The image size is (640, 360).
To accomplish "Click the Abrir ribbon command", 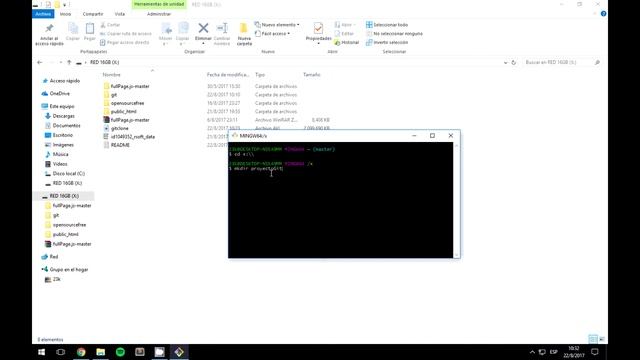I will click(x=344, y=25).
